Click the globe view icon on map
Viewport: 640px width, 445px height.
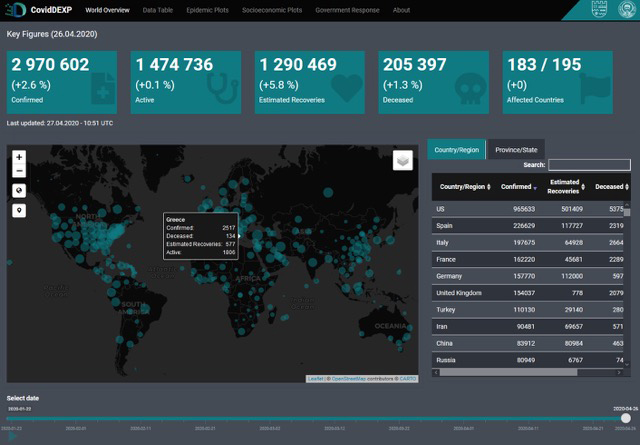[x=19, y=191]
